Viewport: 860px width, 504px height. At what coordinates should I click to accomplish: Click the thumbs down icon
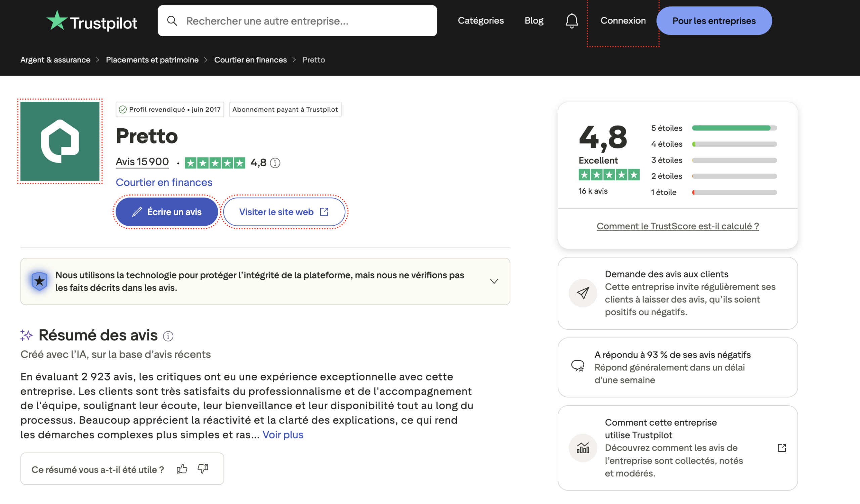tap(203, 469)
